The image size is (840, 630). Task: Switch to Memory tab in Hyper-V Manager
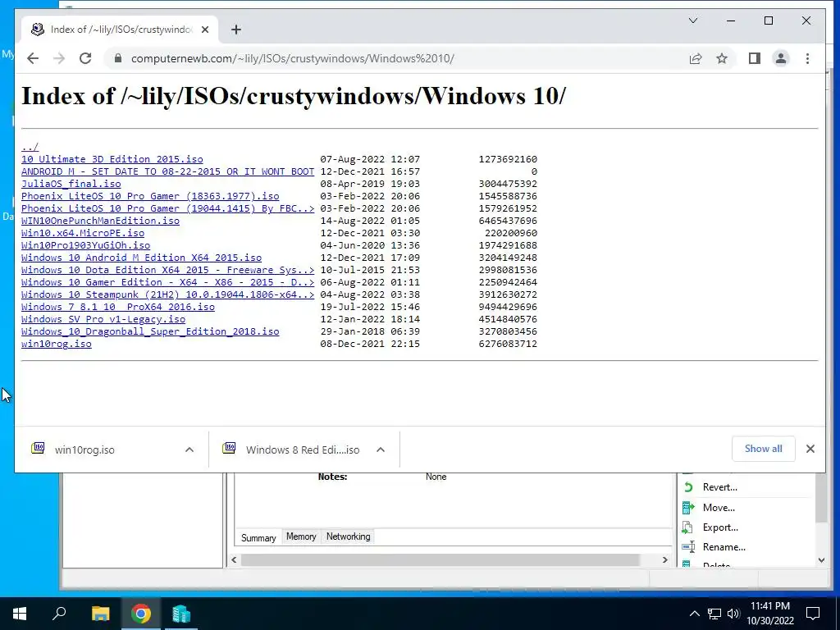(x=301, y=536)
